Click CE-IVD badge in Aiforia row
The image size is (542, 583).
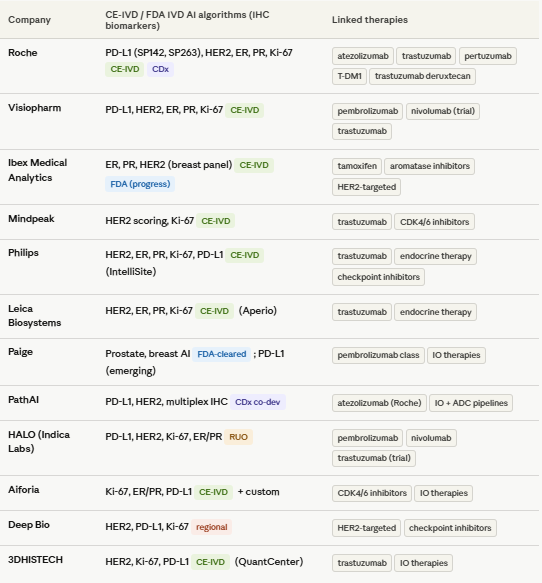click(x=213, y=492)
